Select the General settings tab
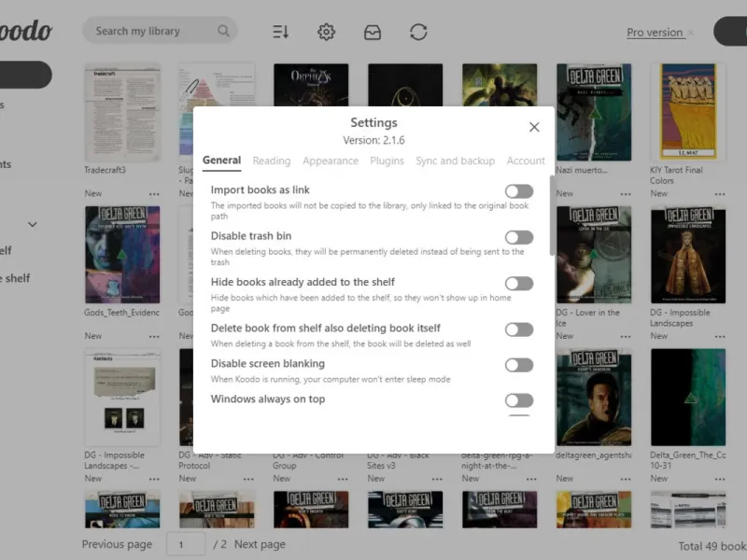The width and height of the screenshot is (747, 560). [221, 161]
